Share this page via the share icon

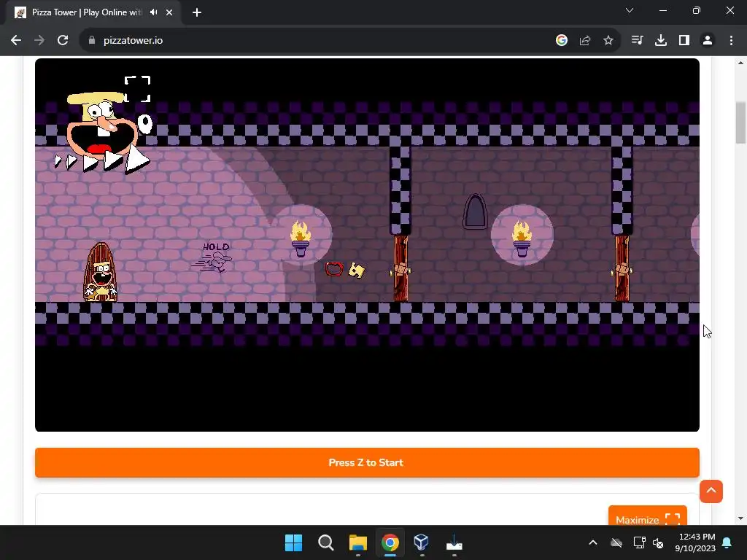pyautogui.click(x=585, y=41)
